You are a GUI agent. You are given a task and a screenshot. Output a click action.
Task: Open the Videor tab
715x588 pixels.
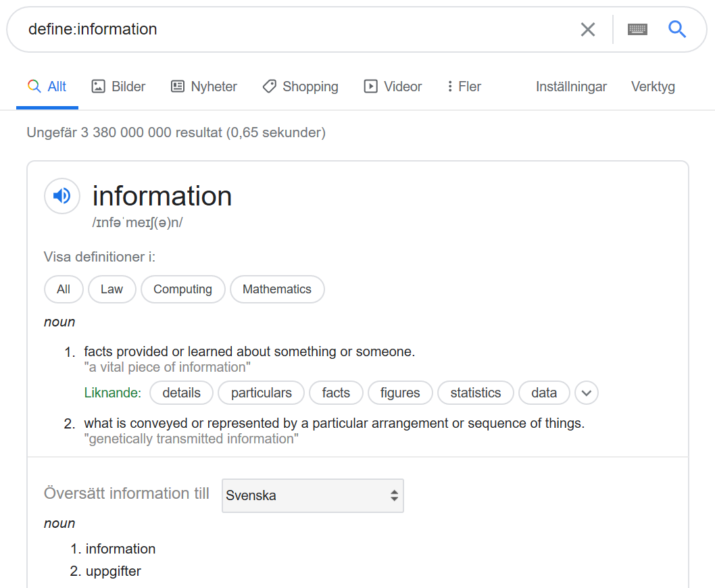tap(393, 87)
